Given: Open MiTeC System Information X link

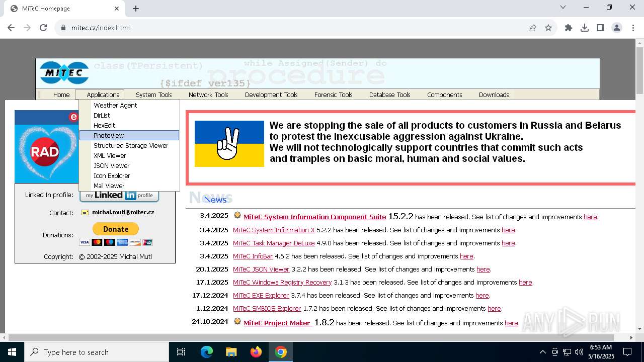Looking at the screenshot, I should point(274,230).
